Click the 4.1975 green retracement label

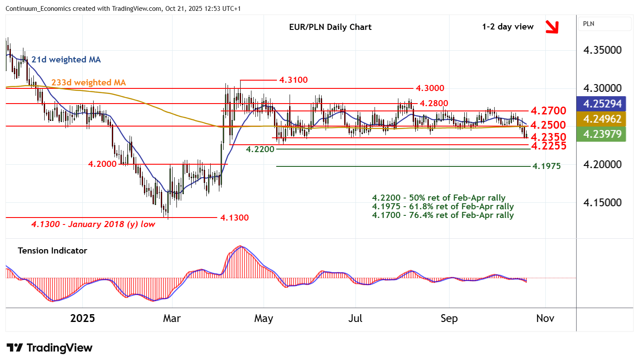(546, 166)
